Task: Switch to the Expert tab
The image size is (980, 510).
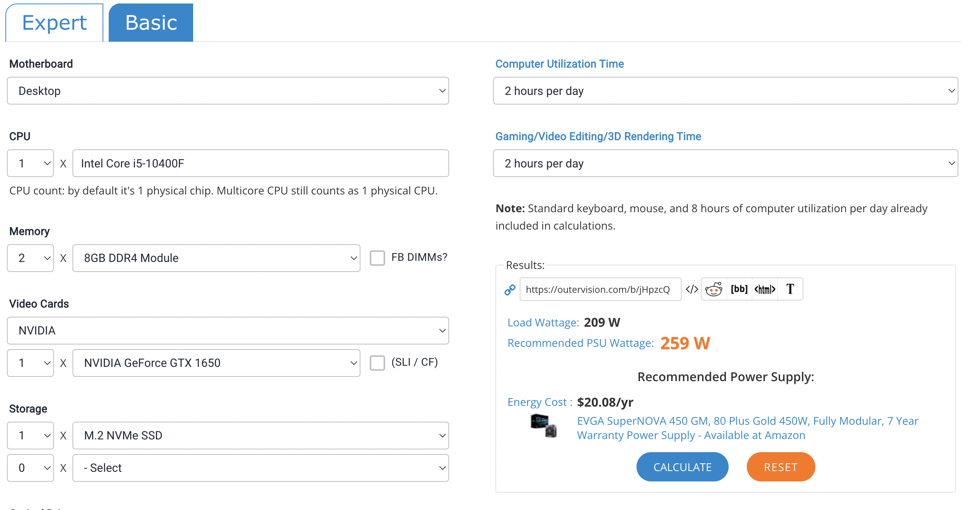Action: pos(54,23)
